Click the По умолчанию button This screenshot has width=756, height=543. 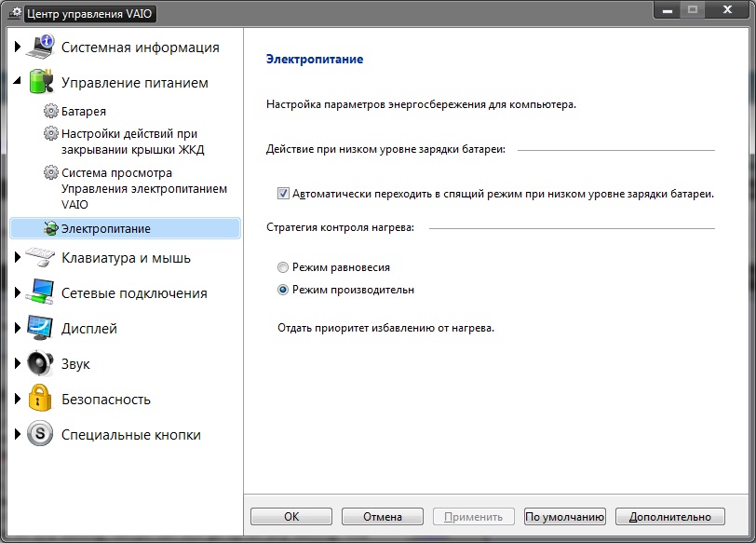pos(564,517)
